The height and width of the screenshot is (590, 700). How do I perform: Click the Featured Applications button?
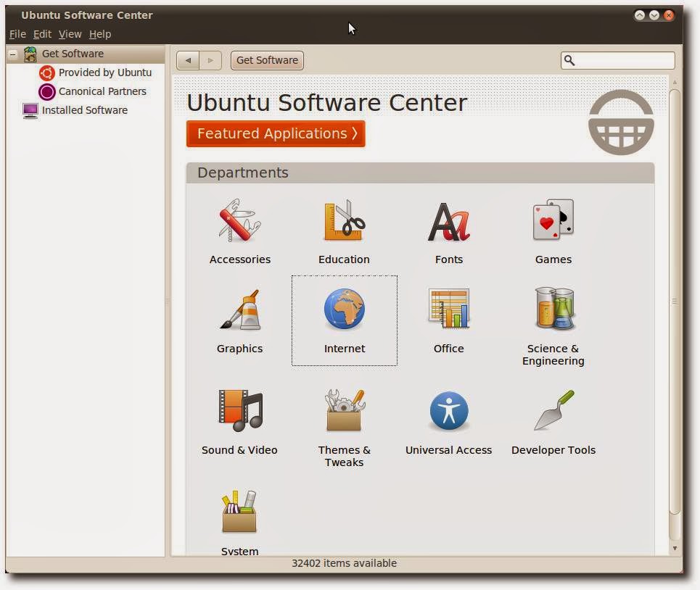point(275,133)
